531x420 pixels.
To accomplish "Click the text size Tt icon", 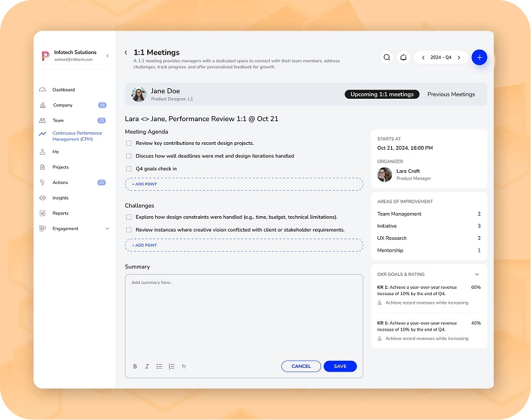I will pos(184,367).
